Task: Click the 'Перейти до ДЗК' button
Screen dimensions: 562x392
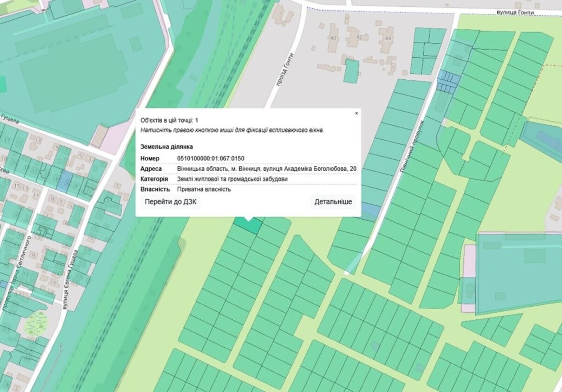Action: 171,202
